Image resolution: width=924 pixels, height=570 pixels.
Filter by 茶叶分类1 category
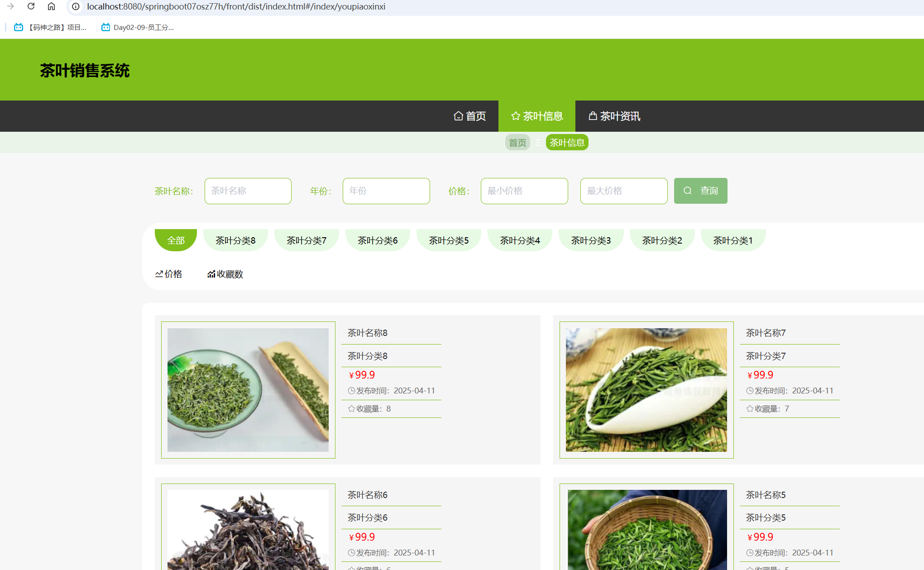[x=732, y=240]
